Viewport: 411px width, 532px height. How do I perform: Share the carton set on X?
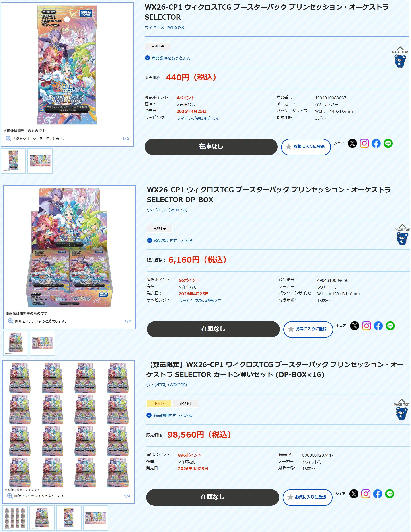coord(354,494)
